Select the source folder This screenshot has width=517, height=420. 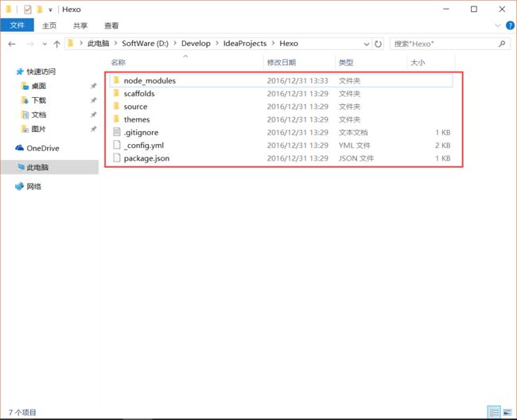(281, 107)
